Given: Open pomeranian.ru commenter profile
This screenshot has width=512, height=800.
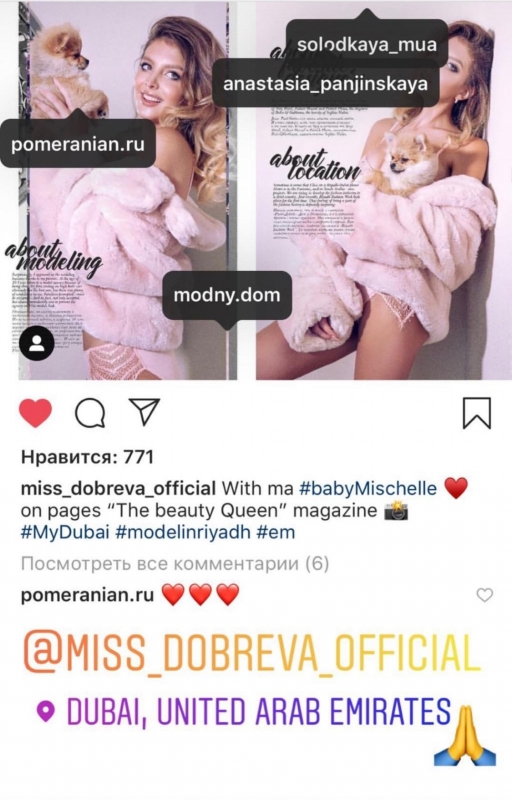Looking at the screenshot, I should (87, 595).
